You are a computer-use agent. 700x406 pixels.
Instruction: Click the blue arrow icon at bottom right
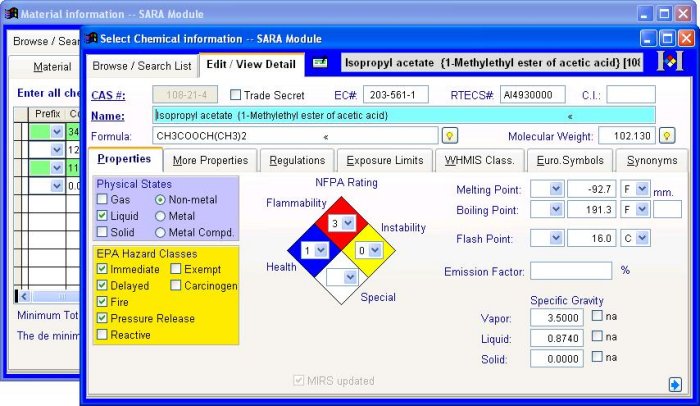tap(676, 383)
